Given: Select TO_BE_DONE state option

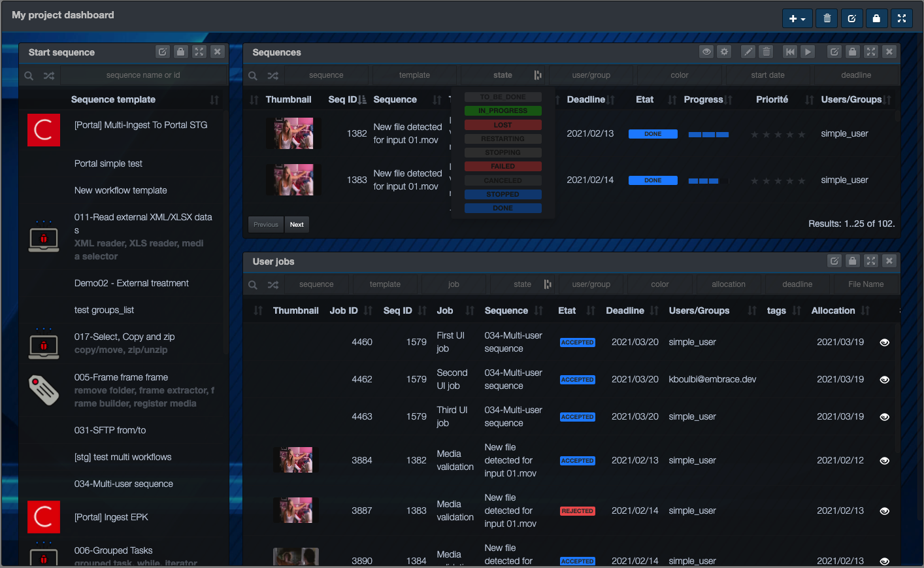Looking at the screenshot, I should tap(503, 97).
